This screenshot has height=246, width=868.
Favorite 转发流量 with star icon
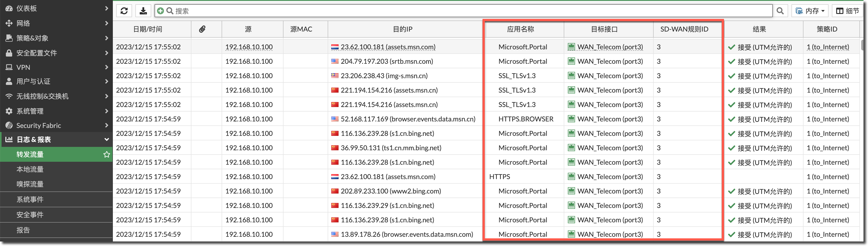coord(107,155)
